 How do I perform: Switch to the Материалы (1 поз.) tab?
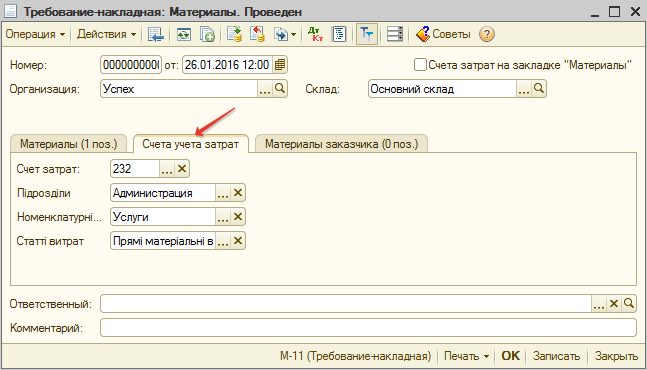coord(69,144)
